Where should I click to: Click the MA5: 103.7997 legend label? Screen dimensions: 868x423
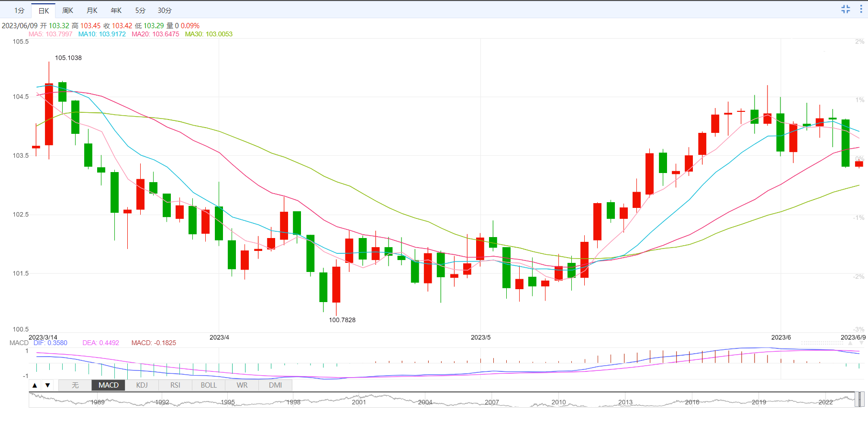[51, 34]
